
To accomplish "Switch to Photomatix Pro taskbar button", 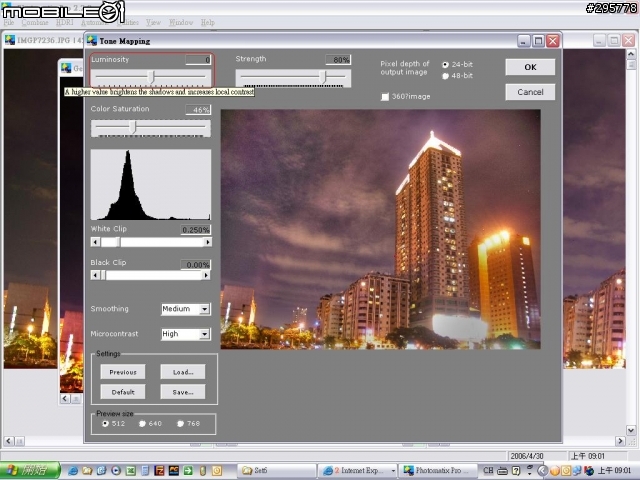I will pyautogui.click(x=438, y=471).
